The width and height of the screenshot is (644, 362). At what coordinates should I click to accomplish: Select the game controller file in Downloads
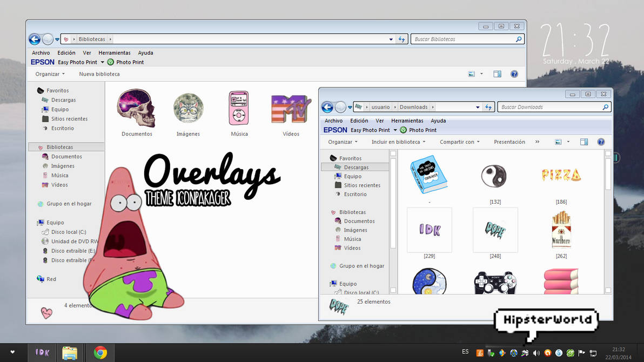tap(495, 283)
